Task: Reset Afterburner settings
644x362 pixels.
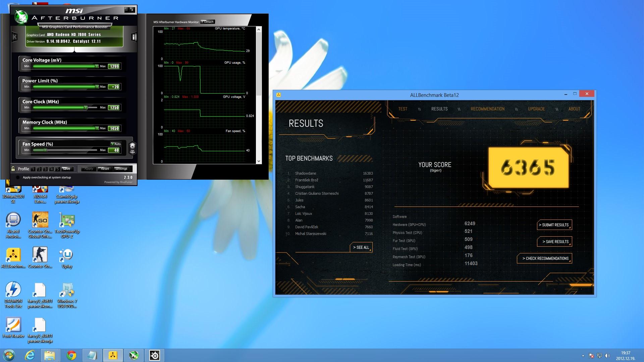Action: click(105, 169)
